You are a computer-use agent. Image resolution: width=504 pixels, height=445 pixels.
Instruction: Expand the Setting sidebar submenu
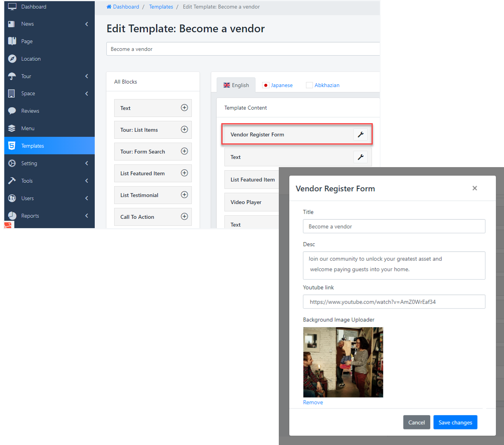coord(87,163)
